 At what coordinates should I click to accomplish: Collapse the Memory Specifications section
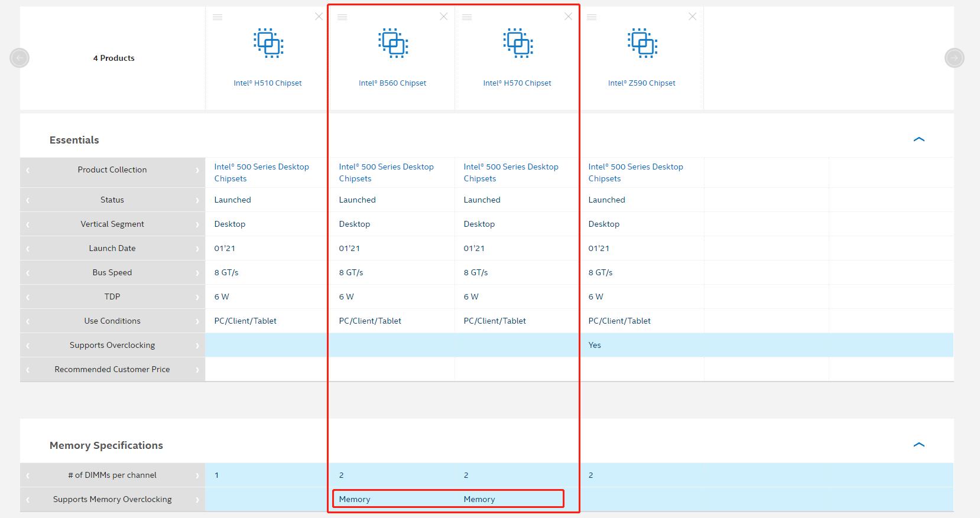(919, 445)
